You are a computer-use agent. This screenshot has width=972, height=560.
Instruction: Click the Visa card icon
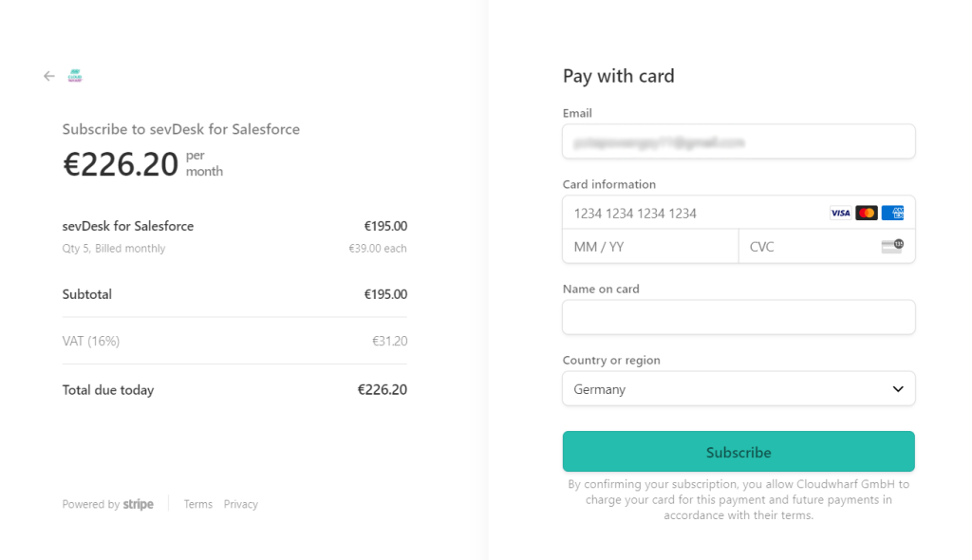[x=840, y=214]
